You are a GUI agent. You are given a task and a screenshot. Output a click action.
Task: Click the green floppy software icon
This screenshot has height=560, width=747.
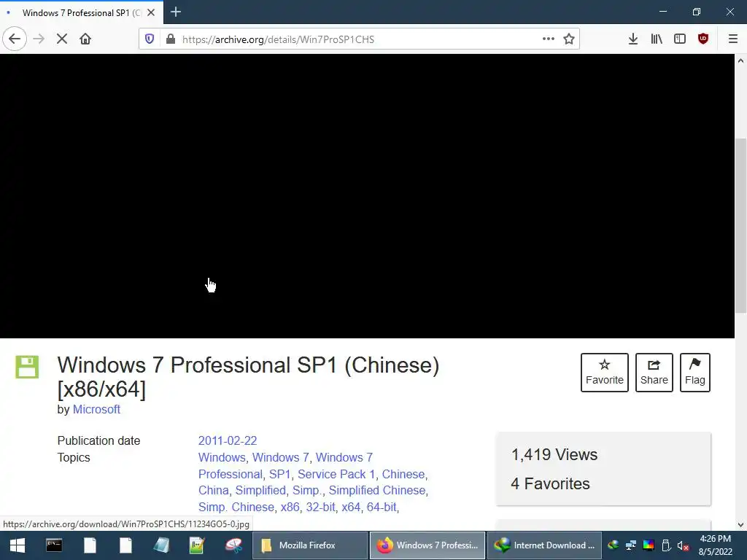(27, 367)
